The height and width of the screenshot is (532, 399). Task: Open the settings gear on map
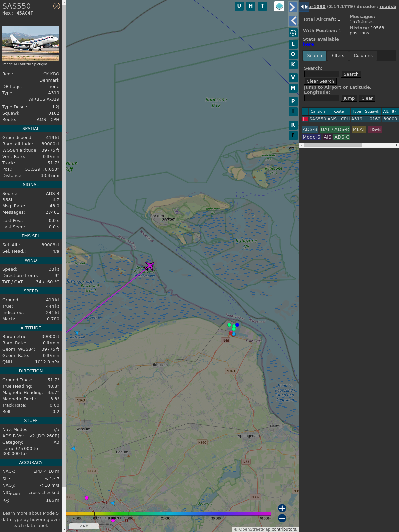pyautogui.click(x=293, y=33)
